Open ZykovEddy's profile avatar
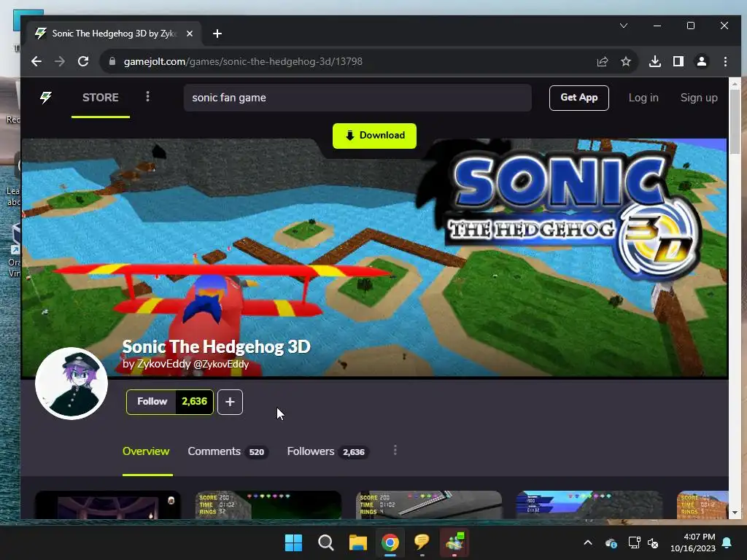747x560 pixels. click(x=71, y=384)
